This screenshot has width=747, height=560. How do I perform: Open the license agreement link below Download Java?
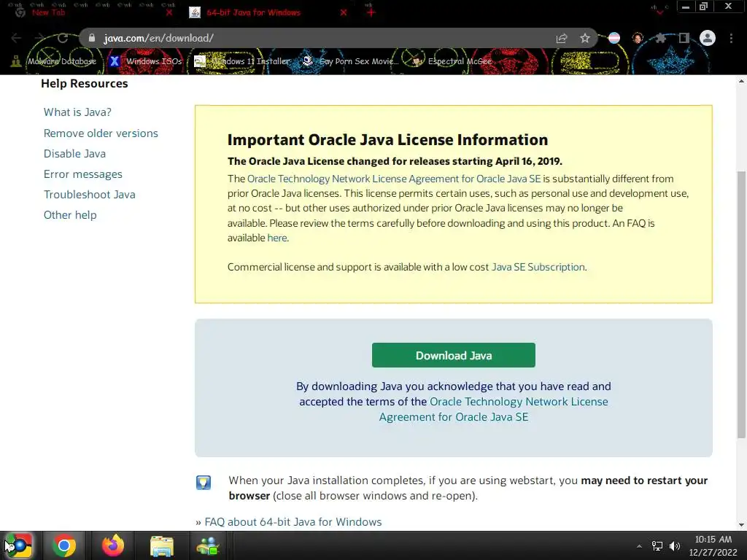494,410
